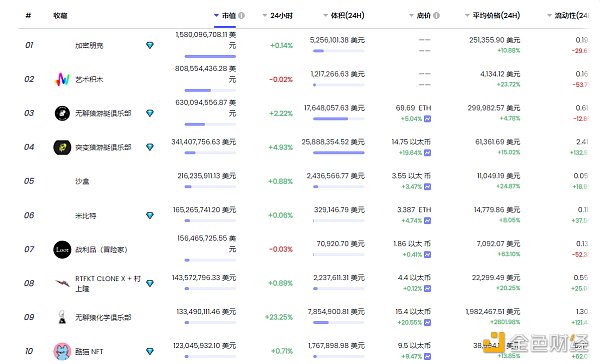Select the Mutant Ape Yacht Club avatar

pos(62,147)
